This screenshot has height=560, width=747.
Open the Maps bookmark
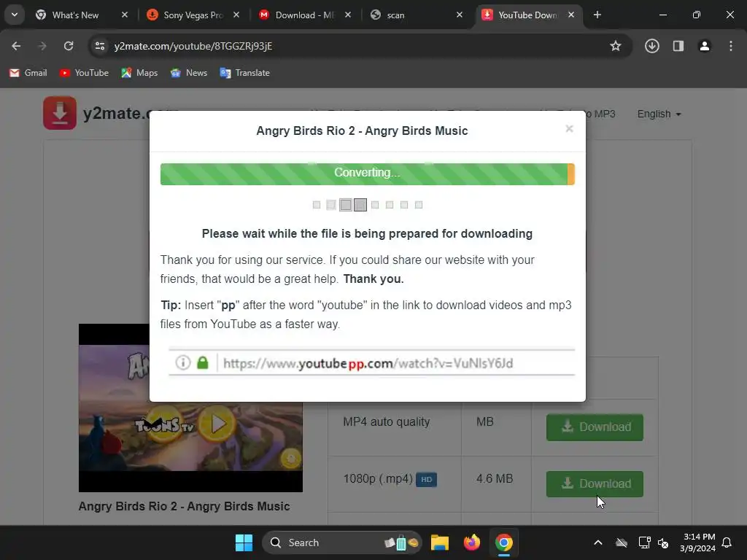(x=139, y=73)
